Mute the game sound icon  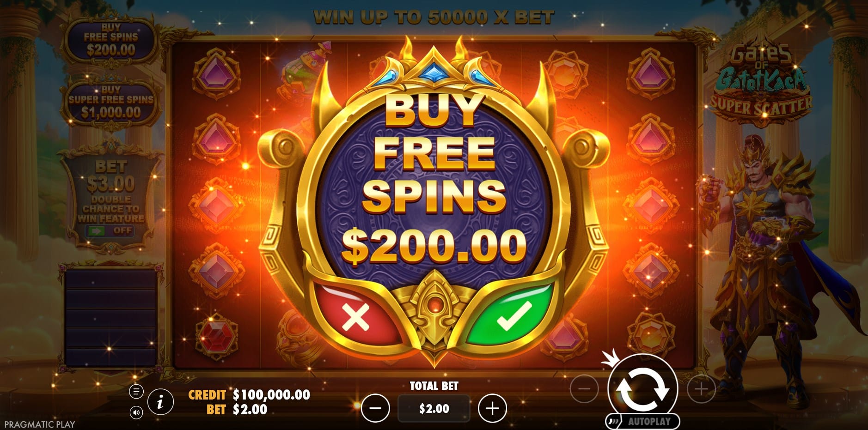(136, 412)
